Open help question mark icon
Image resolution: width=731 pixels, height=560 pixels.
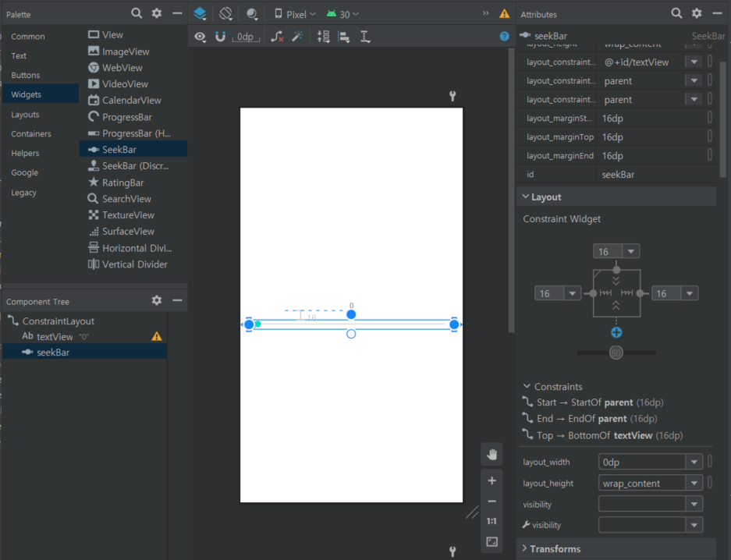point(505,37)
